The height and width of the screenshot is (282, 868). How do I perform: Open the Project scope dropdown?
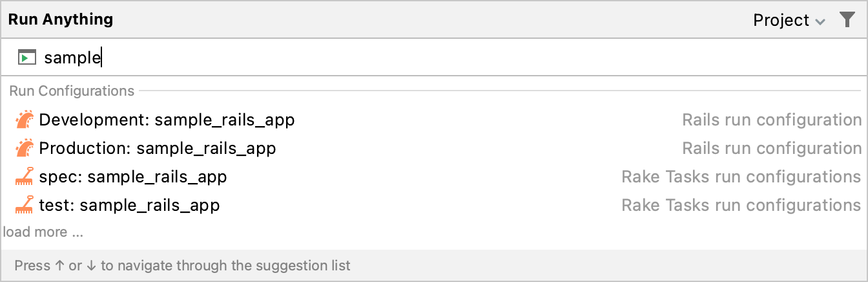click(781, 21)
